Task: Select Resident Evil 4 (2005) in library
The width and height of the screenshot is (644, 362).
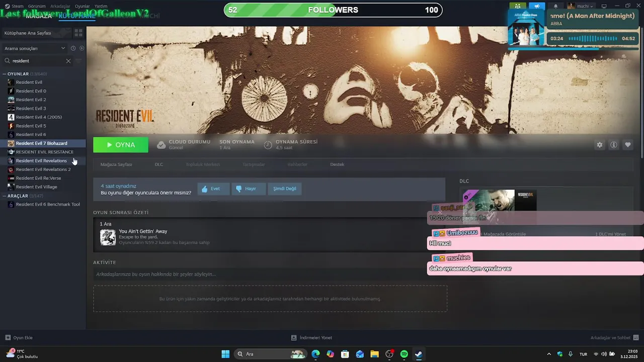Action: [39, 117]
